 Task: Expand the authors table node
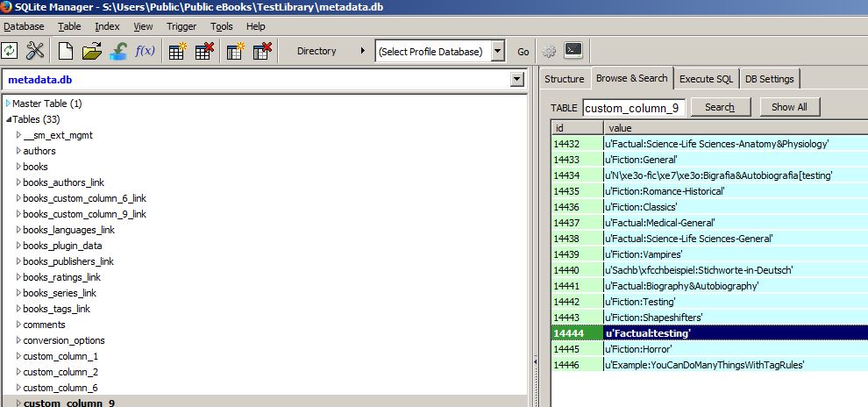pos(18,151)
